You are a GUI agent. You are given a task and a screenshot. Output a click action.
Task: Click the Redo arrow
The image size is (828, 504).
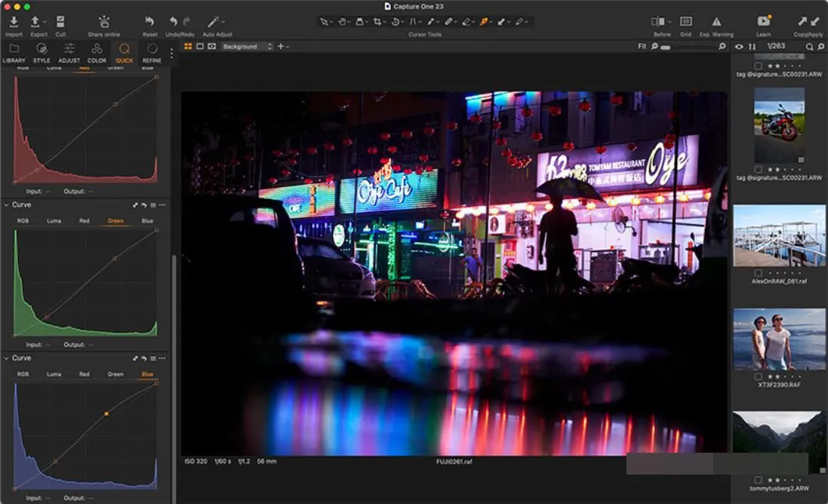pyautogui.click(x=187, y=21)
